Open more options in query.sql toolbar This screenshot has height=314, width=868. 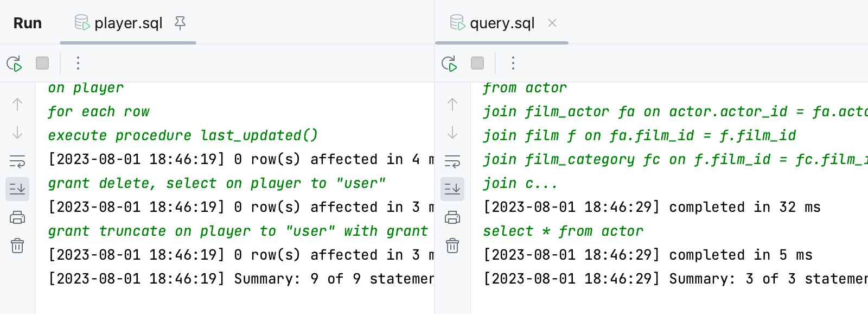tap(513, 64)
